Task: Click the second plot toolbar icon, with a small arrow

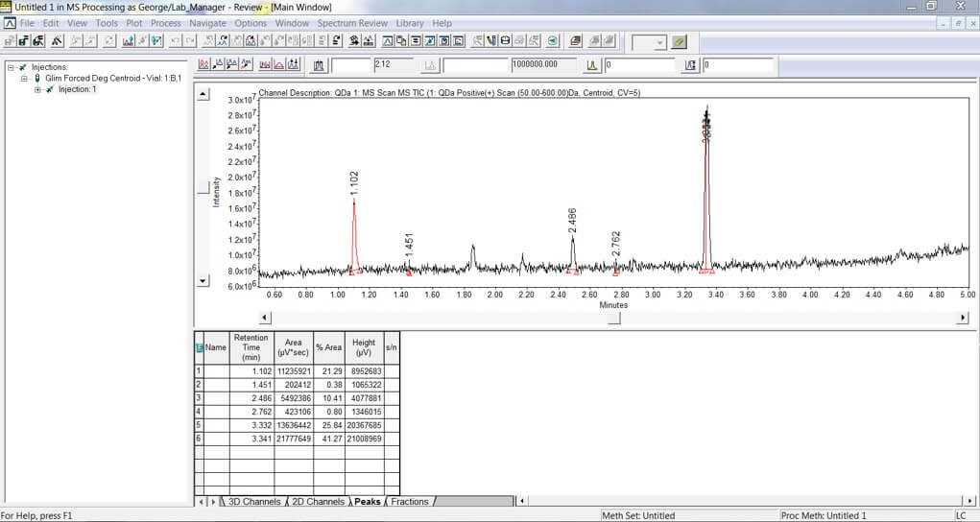Action: point(218,64)
